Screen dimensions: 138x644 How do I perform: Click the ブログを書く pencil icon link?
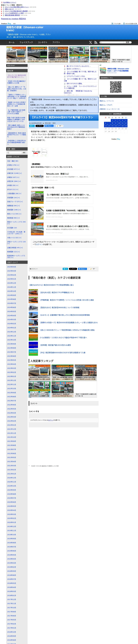pos(117,24)
